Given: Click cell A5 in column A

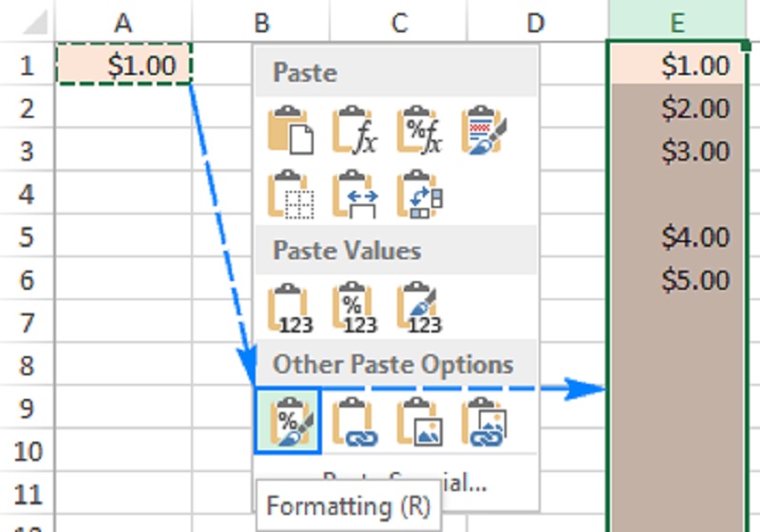Looking at the screenshot, I should [x=124, y=237].
